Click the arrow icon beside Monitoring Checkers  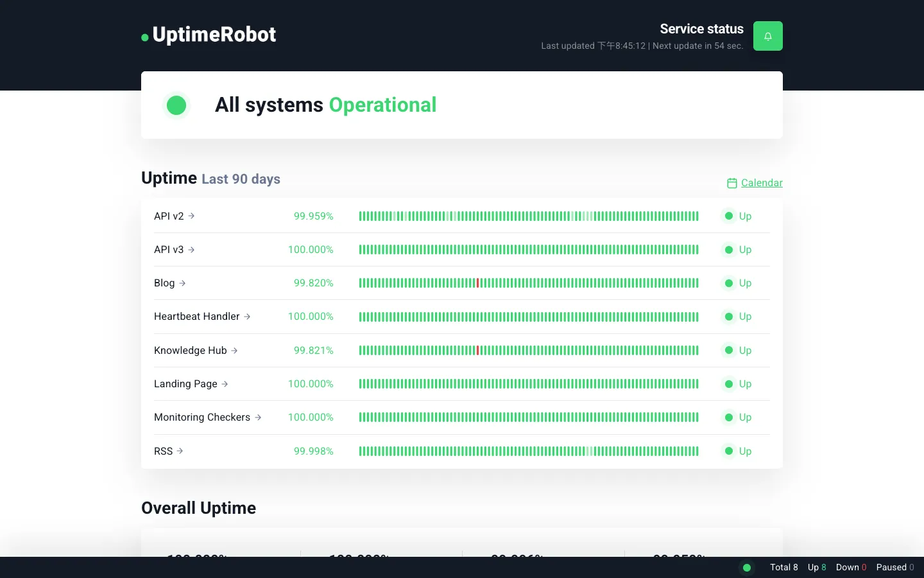tap(258, 417)
